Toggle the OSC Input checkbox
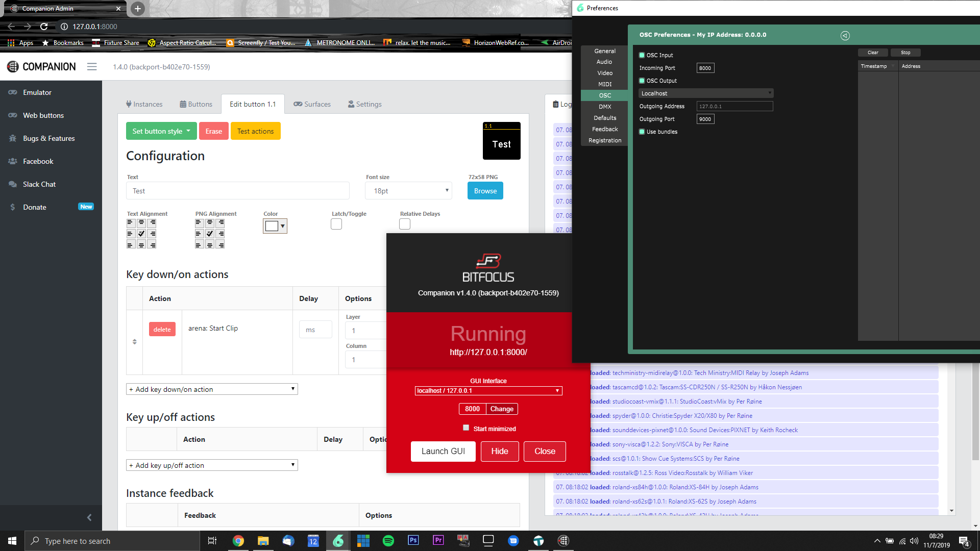The width and height of the screenshot is (980, 551). tap(642, 55)
